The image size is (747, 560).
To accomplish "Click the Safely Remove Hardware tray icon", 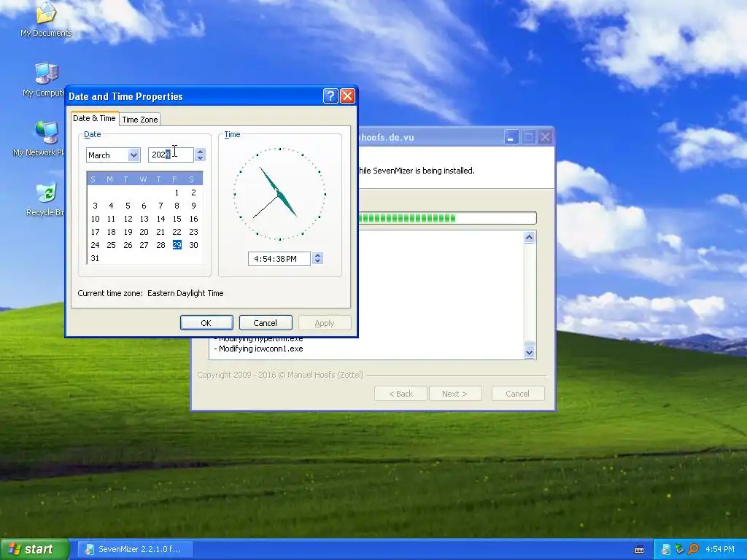I will pyautogui.click(x=679, y=549).
